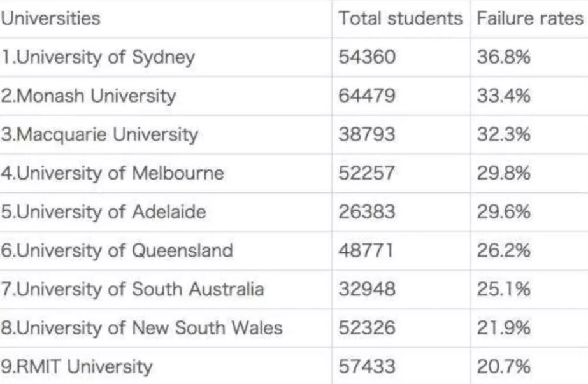Select the University of Sydney cell
588x384 pixels.
coord(98,58)
